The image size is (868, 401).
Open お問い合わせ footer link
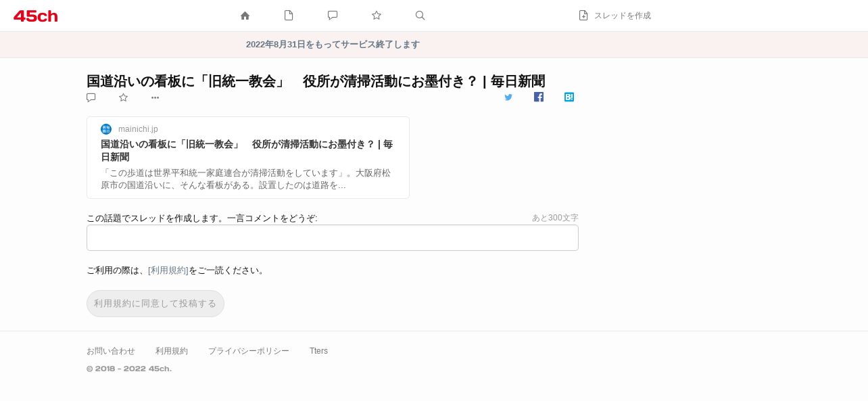[111, 351]
